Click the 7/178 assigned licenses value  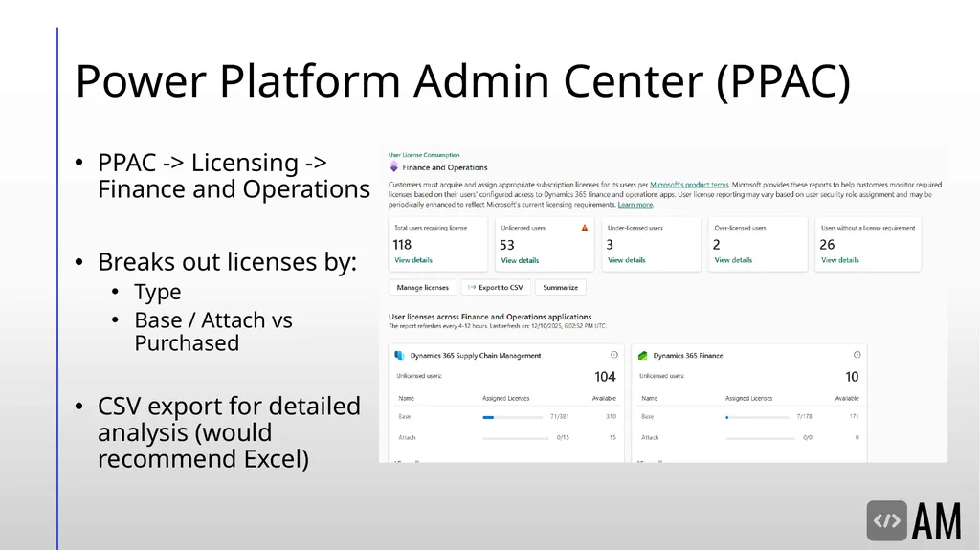(x=804, y=416)
